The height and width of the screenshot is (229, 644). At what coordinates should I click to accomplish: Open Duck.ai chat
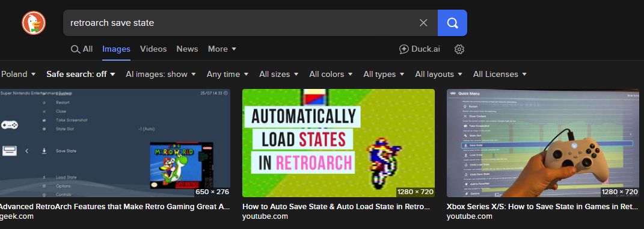[419, 49]
